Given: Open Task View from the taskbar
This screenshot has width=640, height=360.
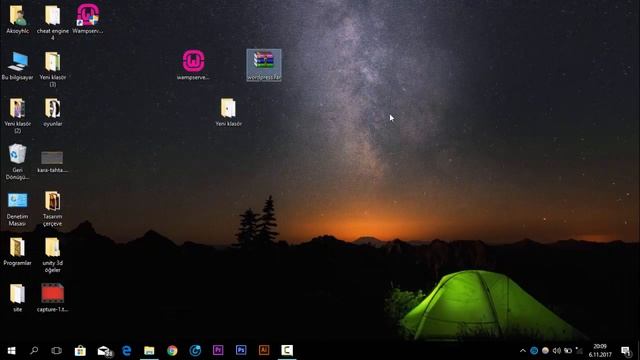Looking at the screenshot, I should pyautogui.click(x=56, y=351).
